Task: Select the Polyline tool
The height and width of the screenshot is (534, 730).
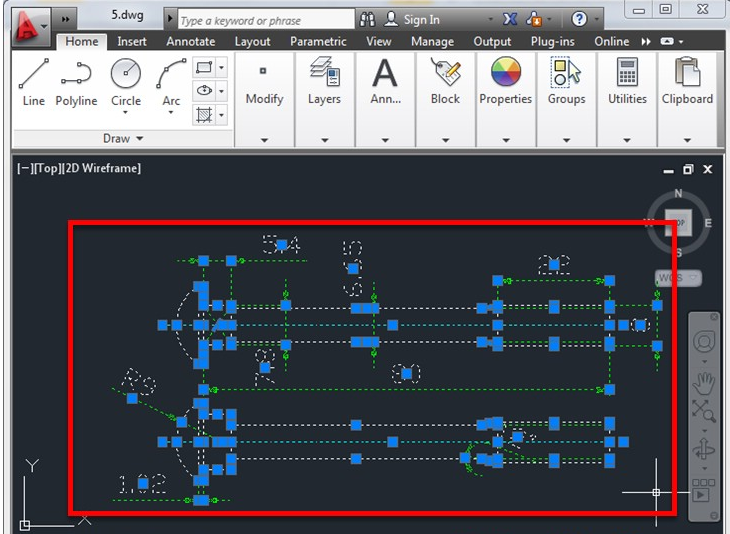Action: [76, 82]
